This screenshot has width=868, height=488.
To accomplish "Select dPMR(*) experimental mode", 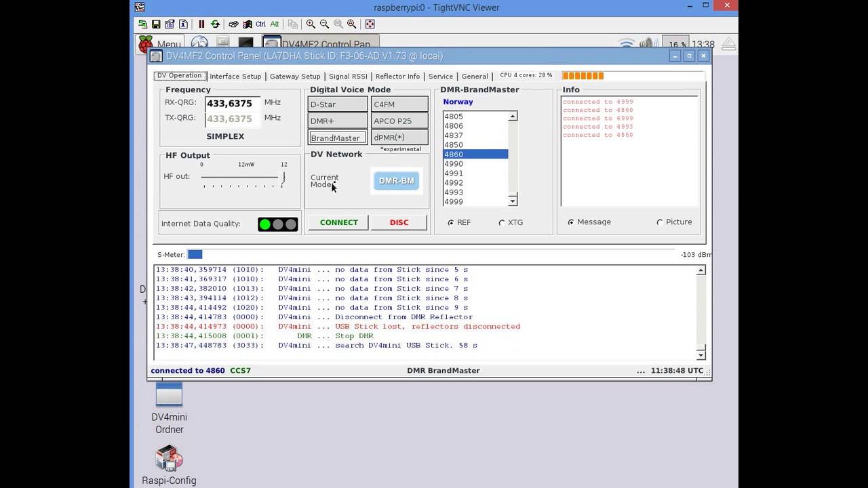I will coord(399,138).
